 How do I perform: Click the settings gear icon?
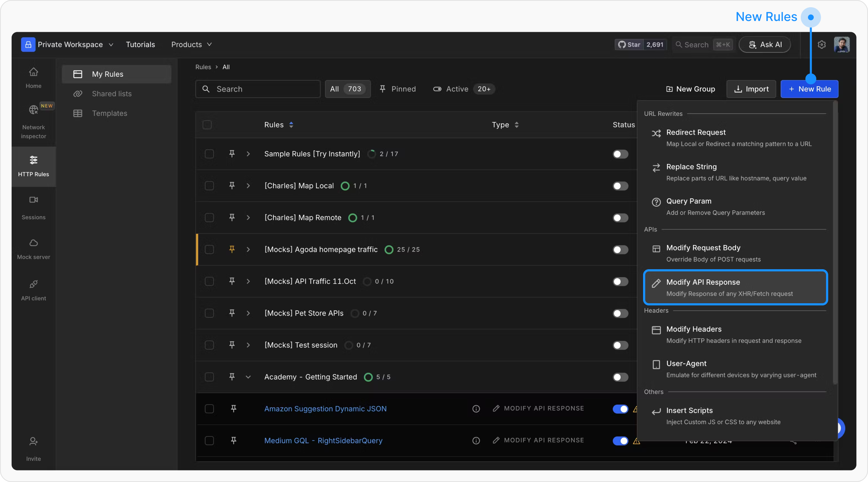pyautogui.click(x=821, y=45)
